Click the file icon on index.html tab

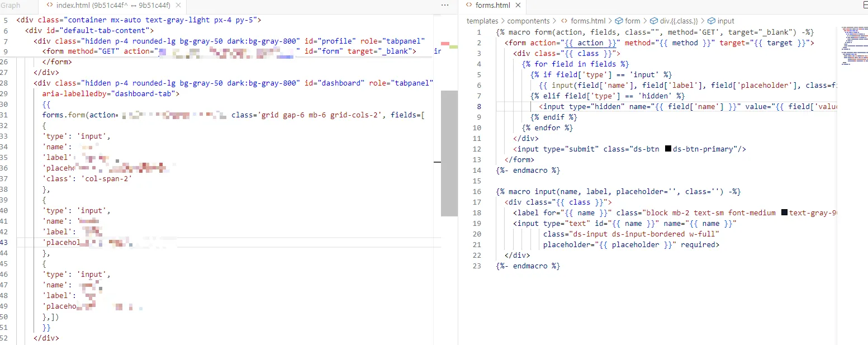pos(49,5)
